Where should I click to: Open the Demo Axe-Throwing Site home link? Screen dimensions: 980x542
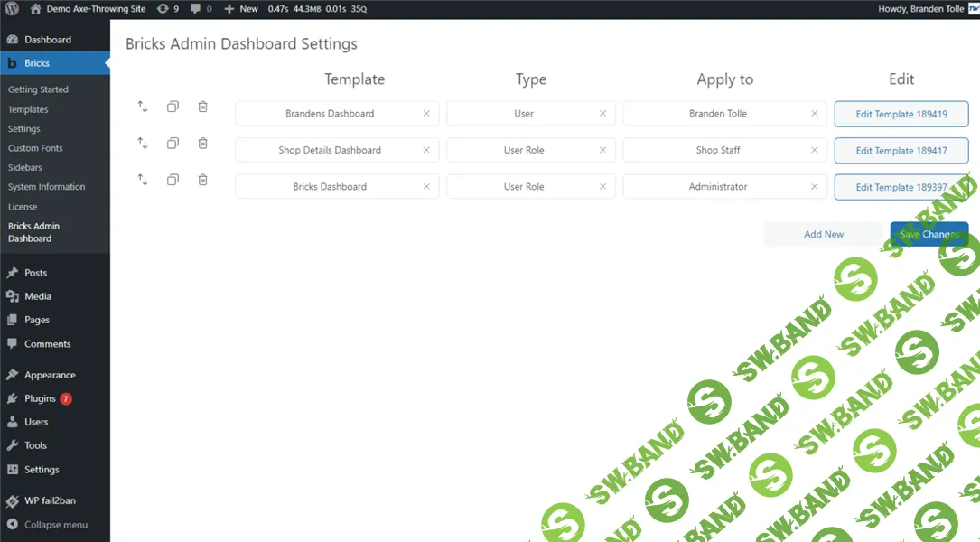pos(89,9)
